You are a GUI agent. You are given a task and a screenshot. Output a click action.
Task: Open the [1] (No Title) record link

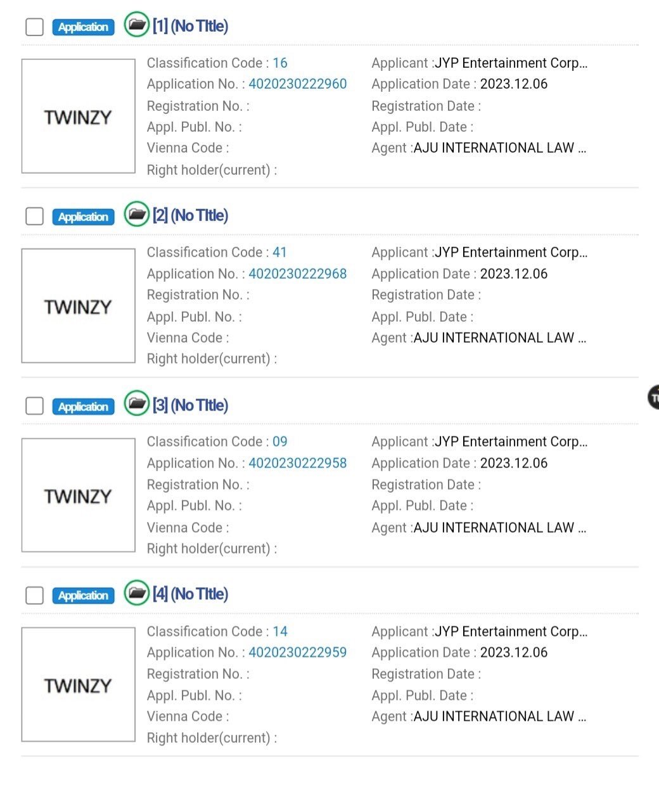coord(189,26)
